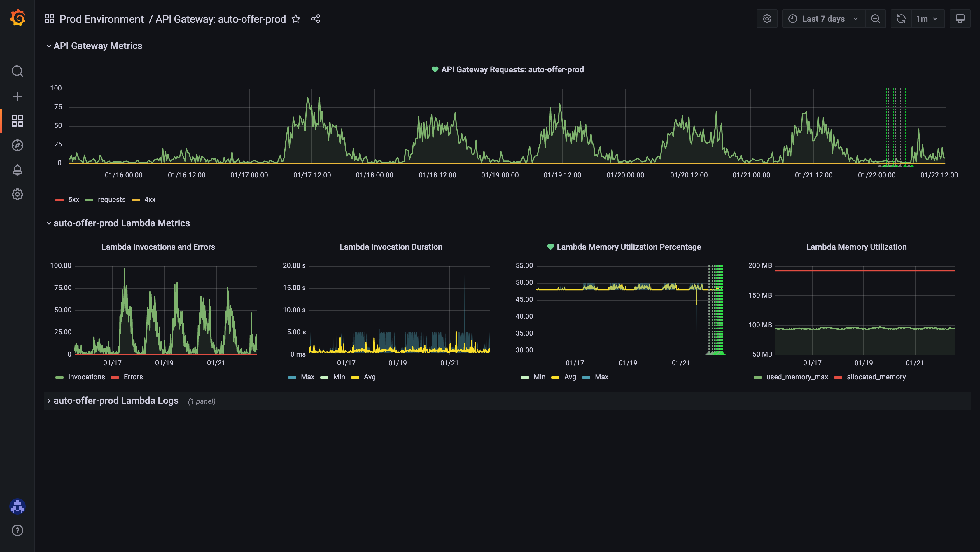The width and height of the screenshot is (980, 552).
Task: Star this dashboard as favorite
Action: (x=295, y=19)
